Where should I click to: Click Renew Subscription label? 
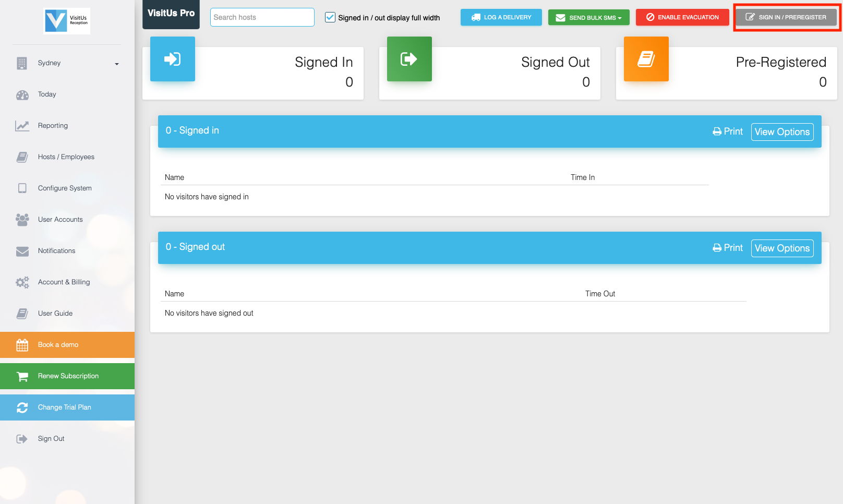[x=68, y=376]
